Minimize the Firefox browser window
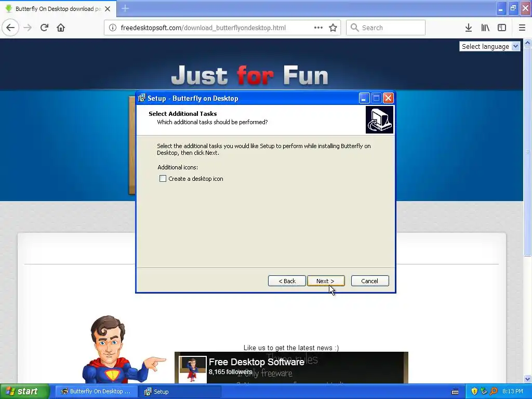Viewport: 532px width, 399px height. coord(501,8)
